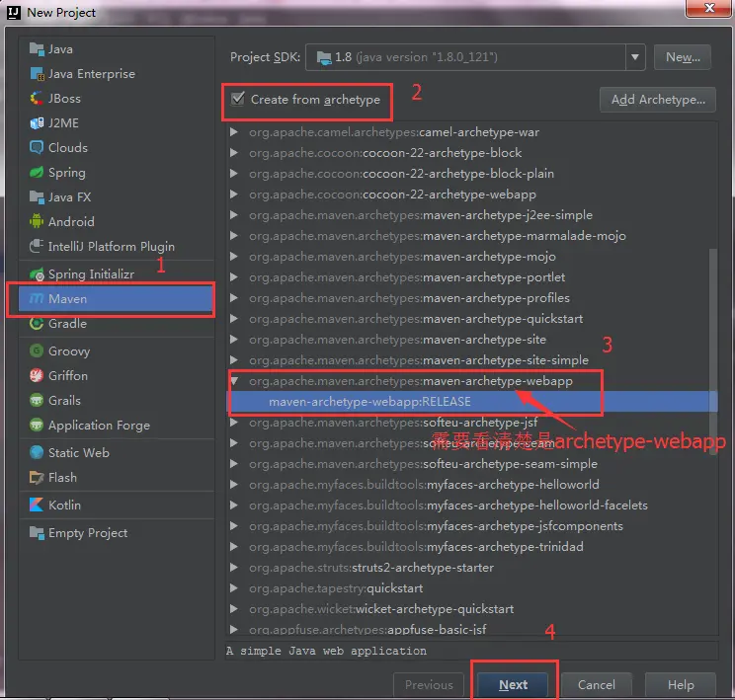Click the Cancel button
Image resolution: width=735 pixels, height=700 pixels.
click(x=597, y=684)
